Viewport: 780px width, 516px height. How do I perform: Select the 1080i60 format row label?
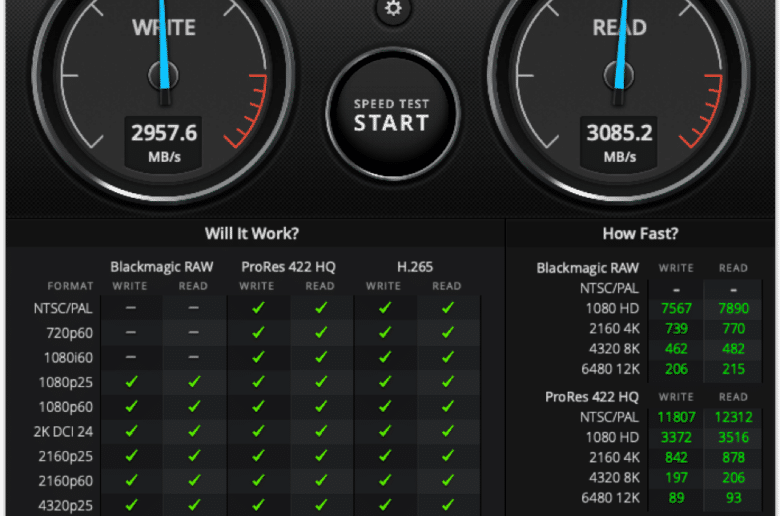coord(68,358)
